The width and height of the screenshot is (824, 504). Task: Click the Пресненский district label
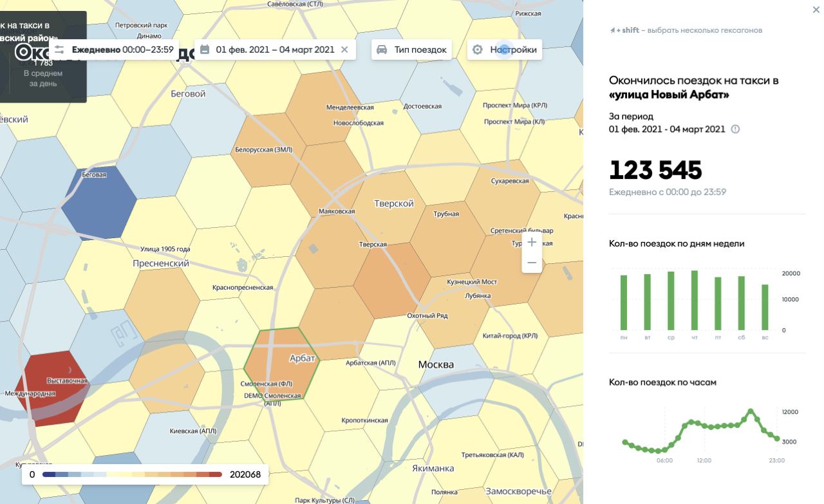pyautogui.click(x=161, y=263)
